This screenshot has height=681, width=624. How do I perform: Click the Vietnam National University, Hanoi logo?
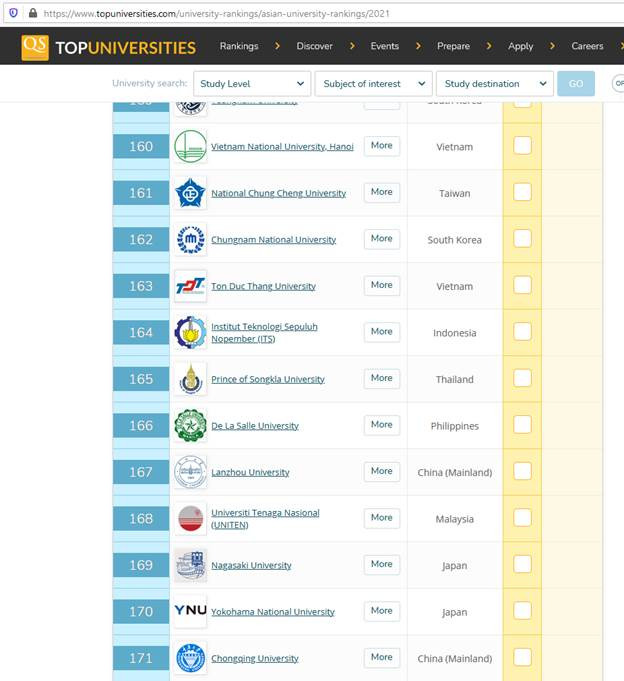pyautogui.click(x=190, y=146)
